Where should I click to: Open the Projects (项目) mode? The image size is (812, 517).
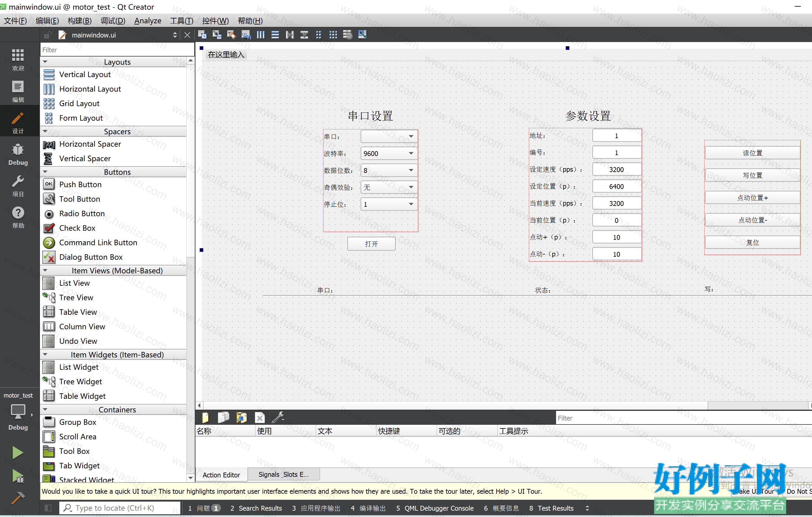click(x=18, y=186)
